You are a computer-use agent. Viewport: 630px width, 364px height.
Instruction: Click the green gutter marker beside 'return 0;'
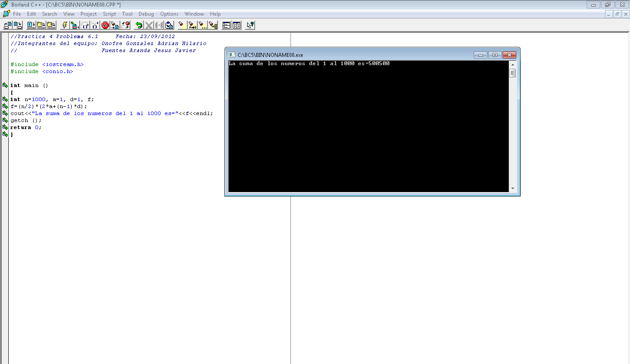(x=5, y=127)
